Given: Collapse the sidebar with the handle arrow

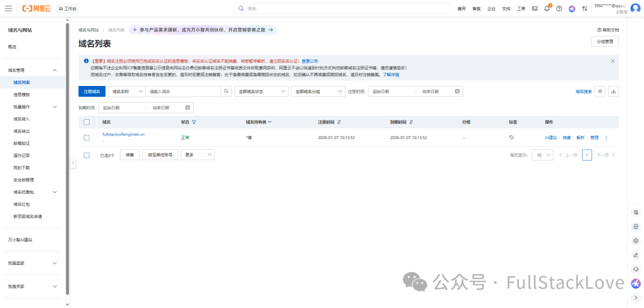Looking at the screenshot, I should pos(73,162).
